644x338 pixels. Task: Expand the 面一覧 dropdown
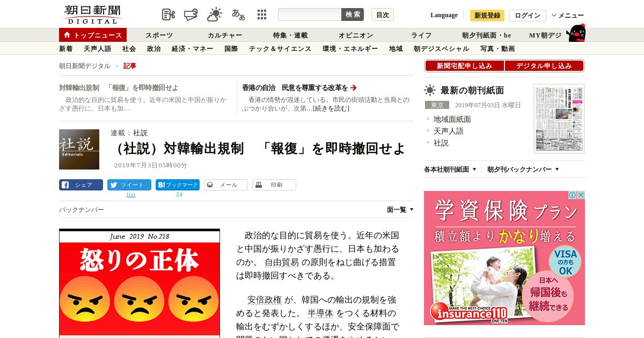400,210
